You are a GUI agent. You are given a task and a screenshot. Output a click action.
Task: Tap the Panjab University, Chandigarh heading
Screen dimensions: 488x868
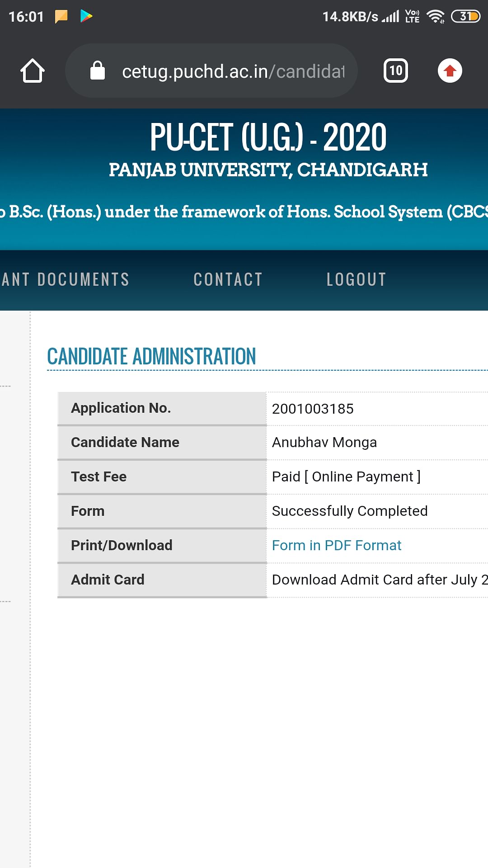click(268, 170)
